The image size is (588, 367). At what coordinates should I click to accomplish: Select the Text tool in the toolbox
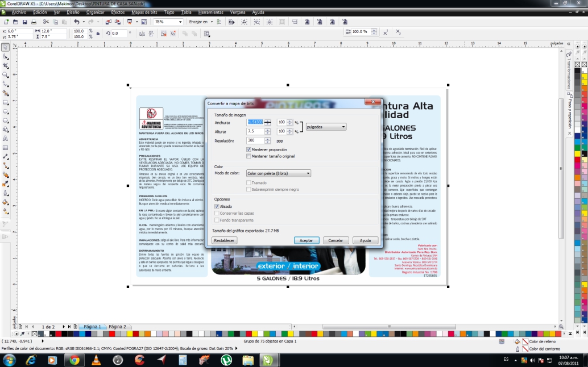tap(6, 138)
